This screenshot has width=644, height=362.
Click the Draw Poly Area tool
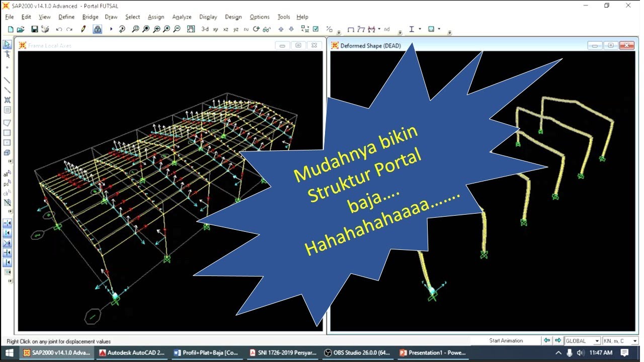tap(7, 123)
